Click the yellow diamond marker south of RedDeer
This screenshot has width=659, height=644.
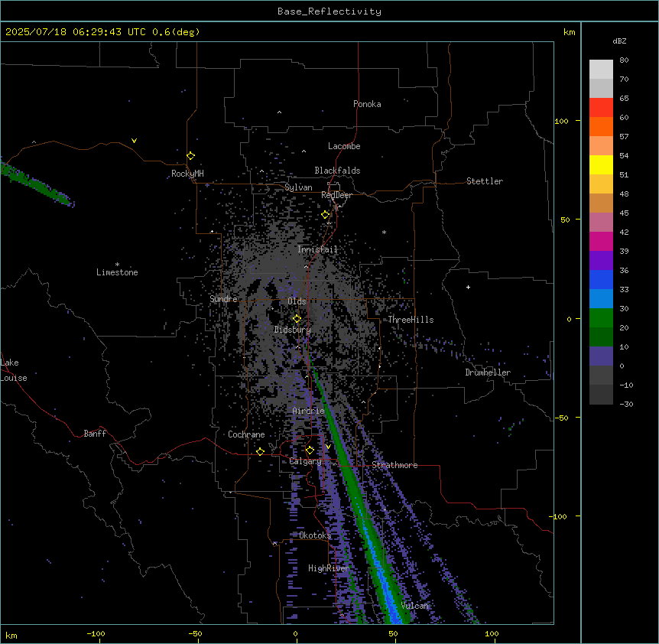(326, 215)
